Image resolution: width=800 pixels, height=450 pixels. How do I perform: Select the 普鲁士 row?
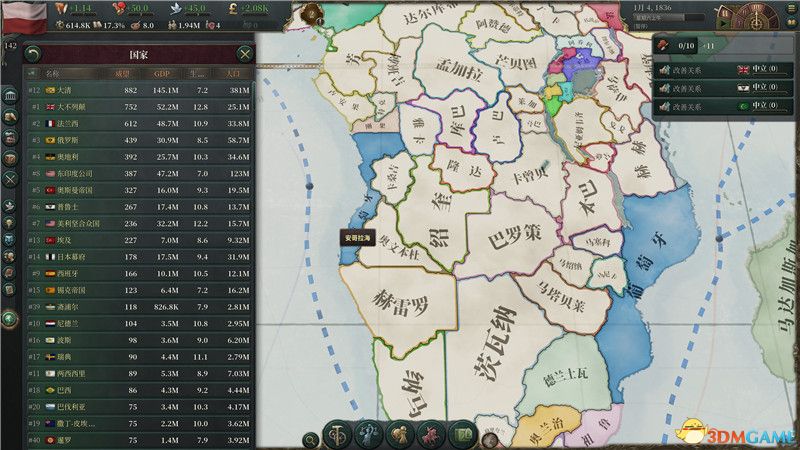[139, 207]
